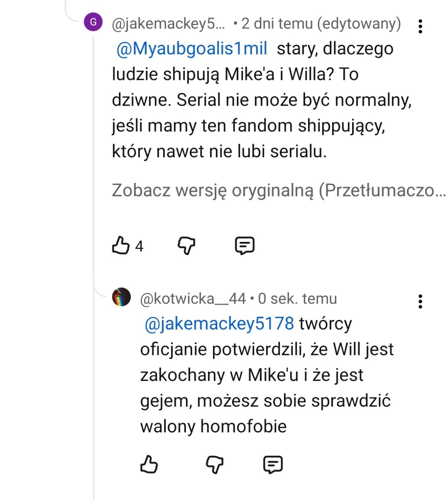Click reply icon under kotwicka__44's comment
Screen dimensions: 448x500
(x=273, y=464)
